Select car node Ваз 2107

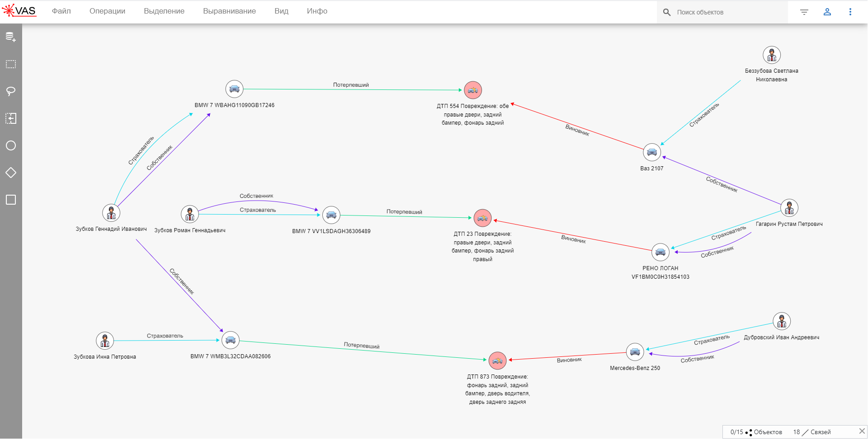coord(652,152)
